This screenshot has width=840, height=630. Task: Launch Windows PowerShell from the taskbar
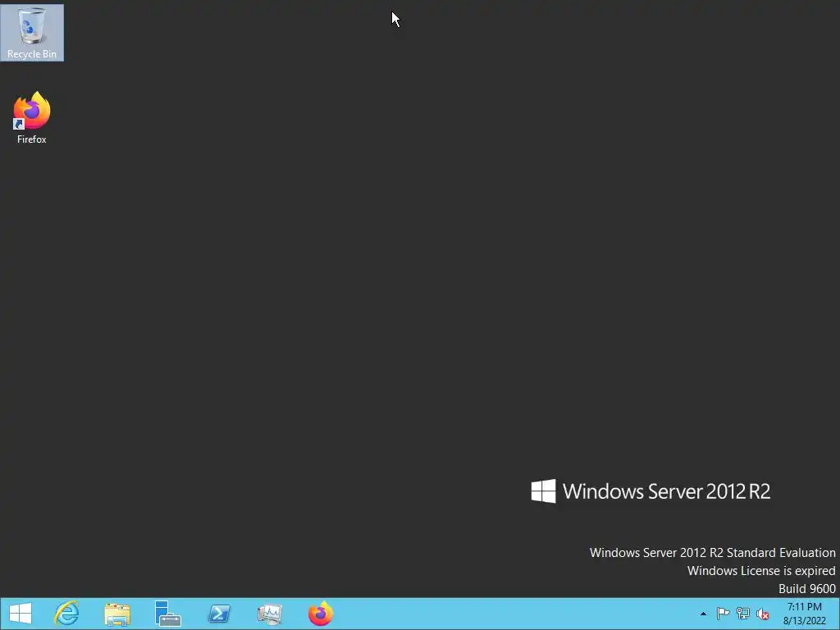coord(219,614)
